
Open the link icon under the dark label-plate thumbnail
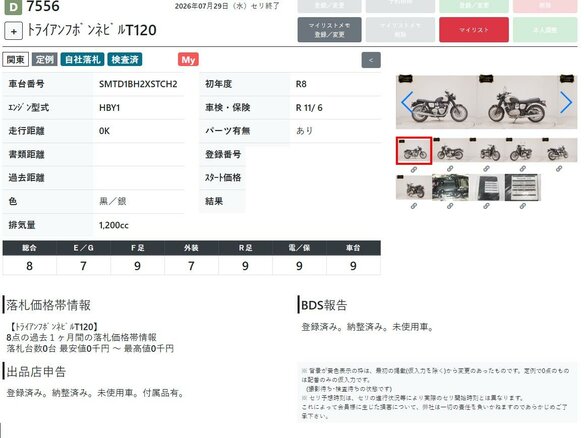pos(486,206)
